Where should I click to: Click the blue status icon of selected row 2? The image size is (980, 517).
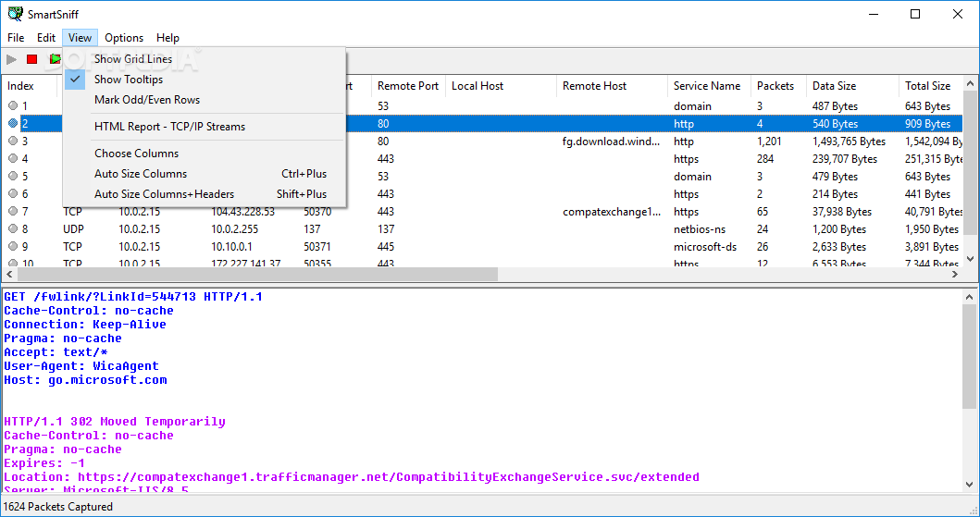(13, 123)
